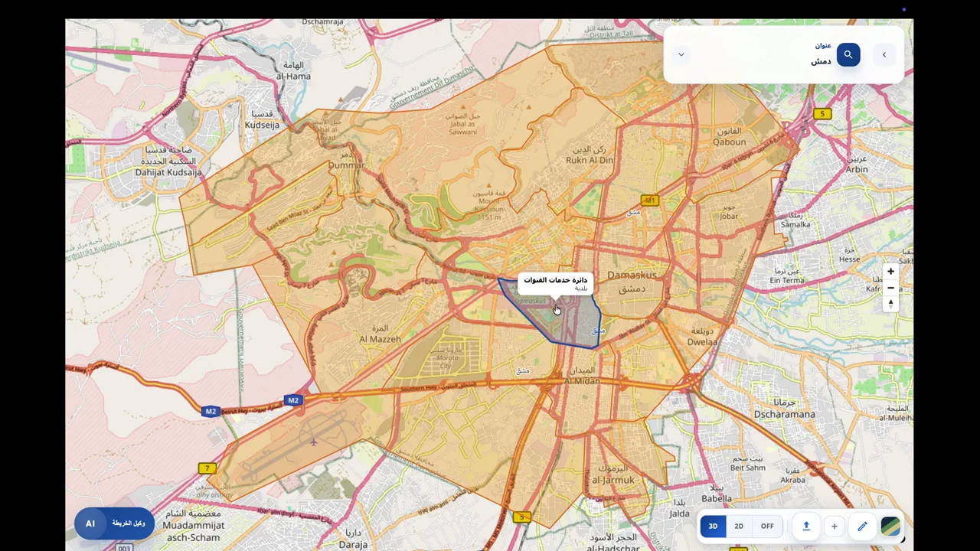
Task: Open the map style swatch
Action: pyautogui.click(x=890, y=527)
